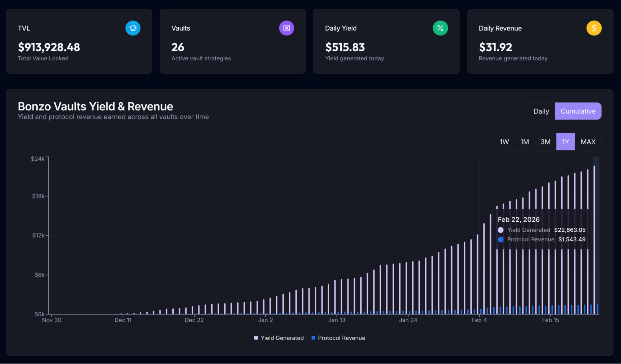Click the Protocol Revenue legend square
Image resolution: width=621 pixels, height=364 pixels.
313,338
